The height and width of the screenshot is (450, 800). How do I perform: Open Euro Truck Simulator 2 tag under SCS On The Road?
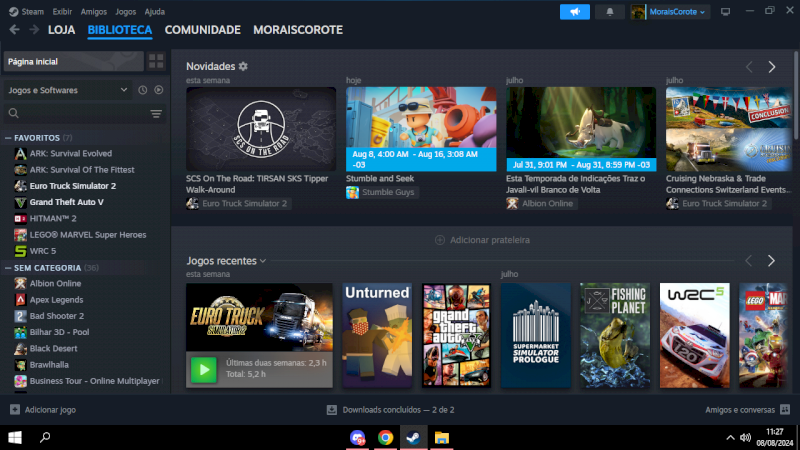point(238,203)
